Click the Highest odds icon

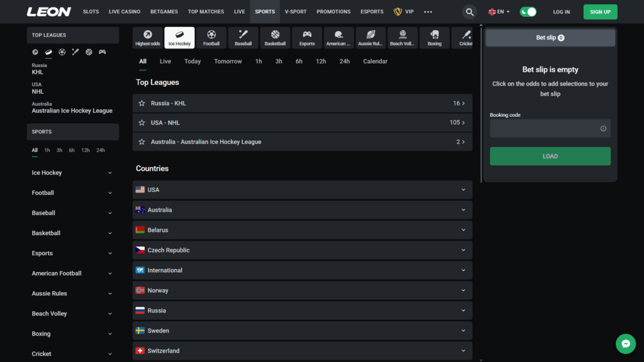[147, 36]
